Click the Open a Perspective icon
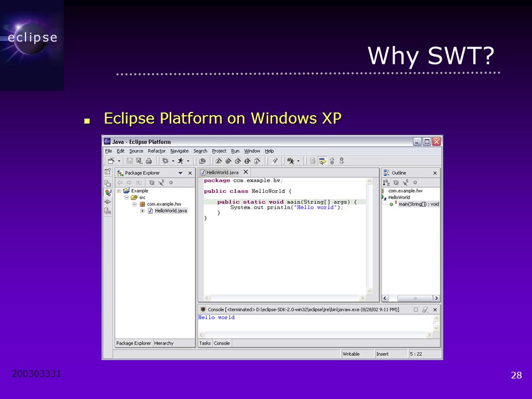This screenshot has height=399, width=532. click(x=108, y=171)
